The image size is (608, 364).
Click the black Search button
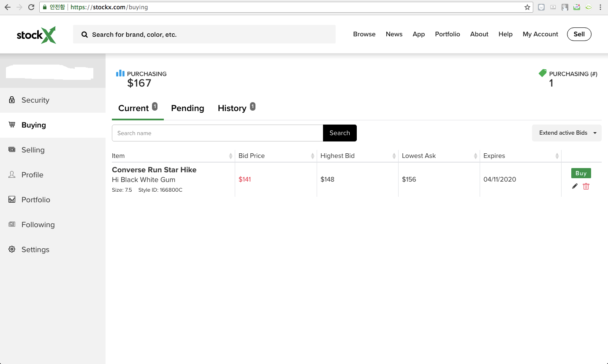click(x=340, y=133)
